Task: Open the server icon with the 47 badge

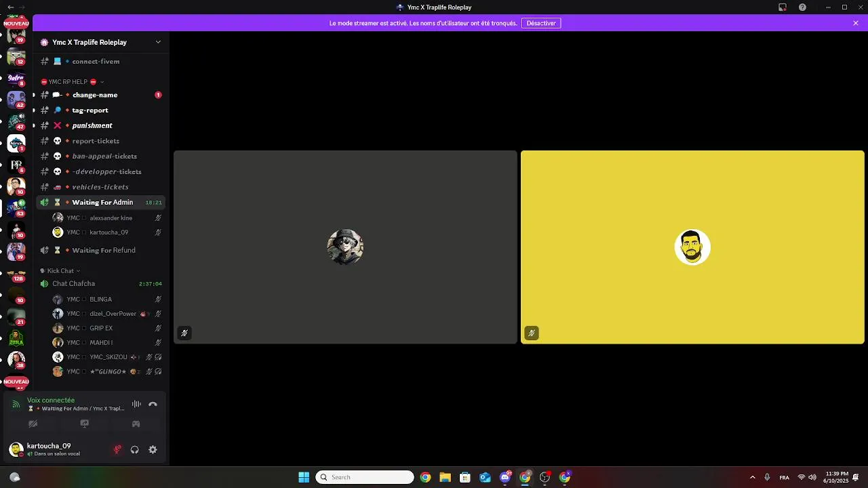Action: 16,121
